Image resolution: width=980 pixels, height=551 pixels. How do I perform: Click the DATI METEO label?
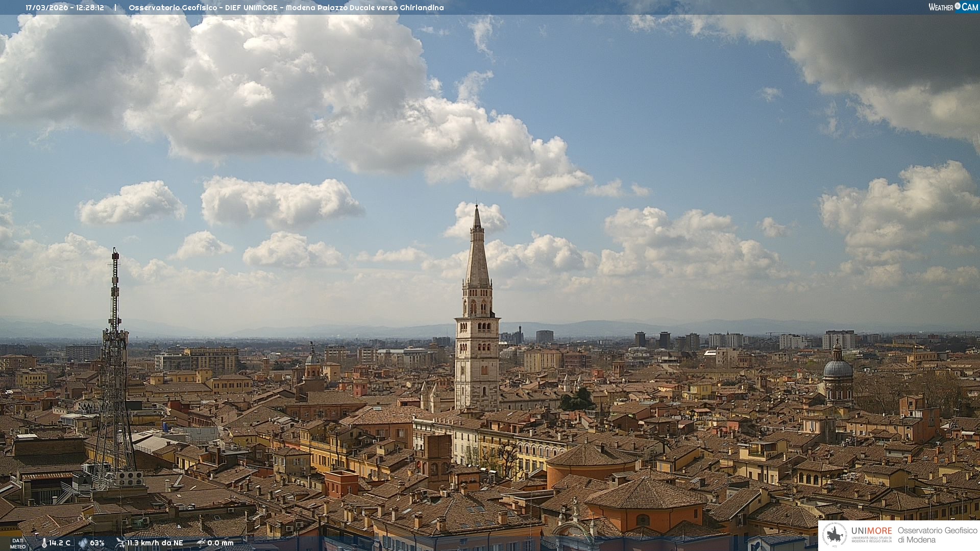click(x=18, y=543)
